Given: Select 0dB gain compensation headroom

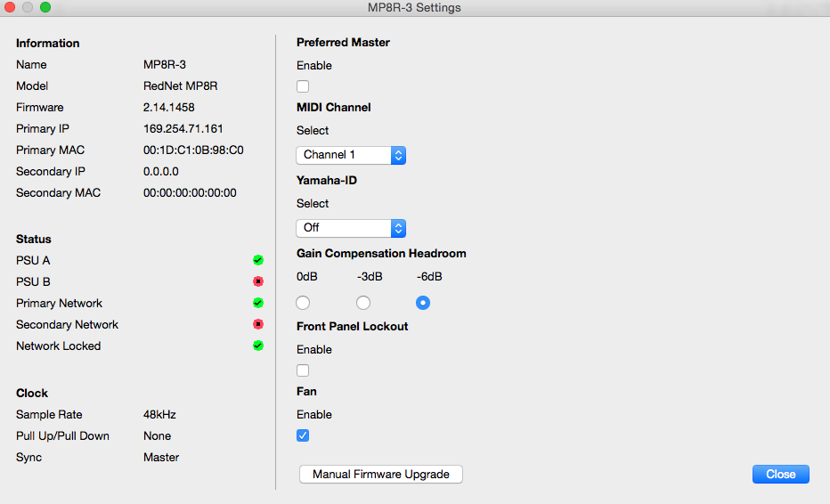Looking at the screenshot, I should coord(303,303).
